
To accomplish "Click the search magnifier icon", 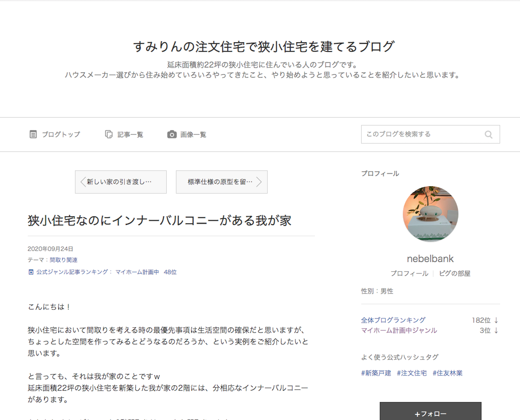I will [489, 134].
